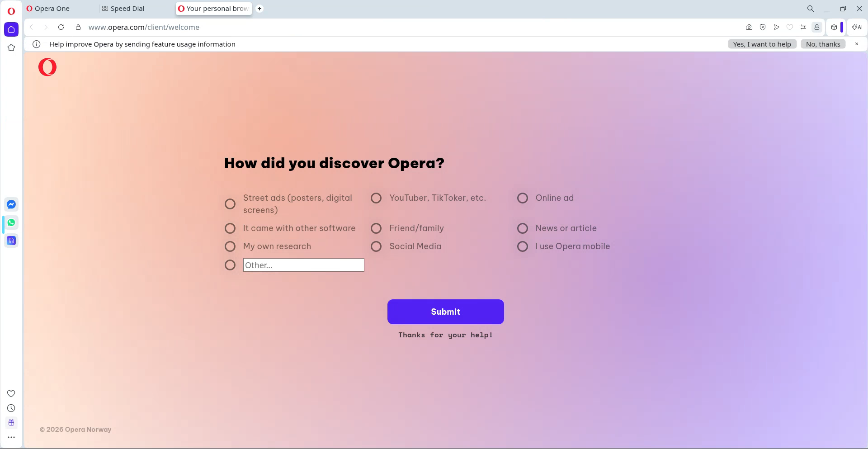Submit the survey answer
Viewport: 868px width, 449px height.
tap(446, 312)
